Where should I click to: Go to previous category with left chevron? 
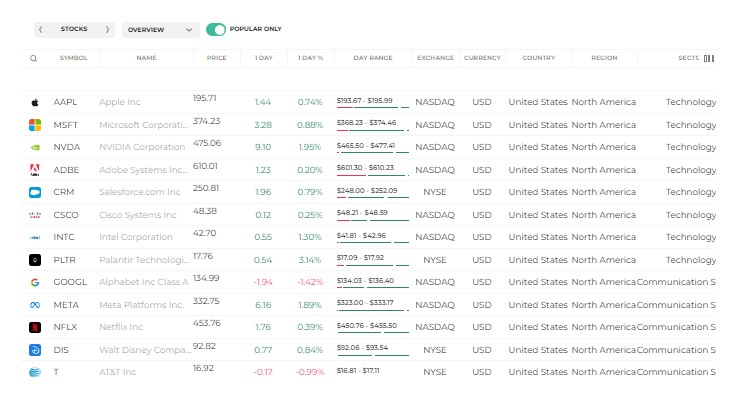pos(41,29)
